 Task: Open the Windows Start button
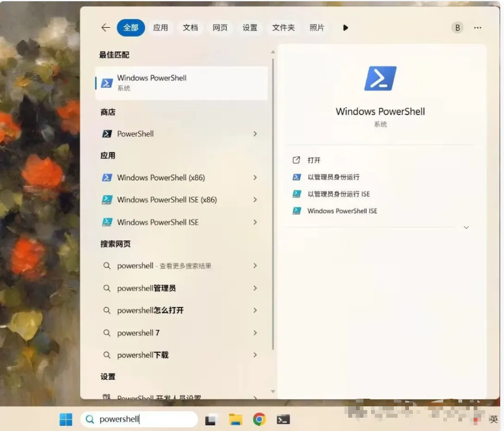click(x=66, y=420)
